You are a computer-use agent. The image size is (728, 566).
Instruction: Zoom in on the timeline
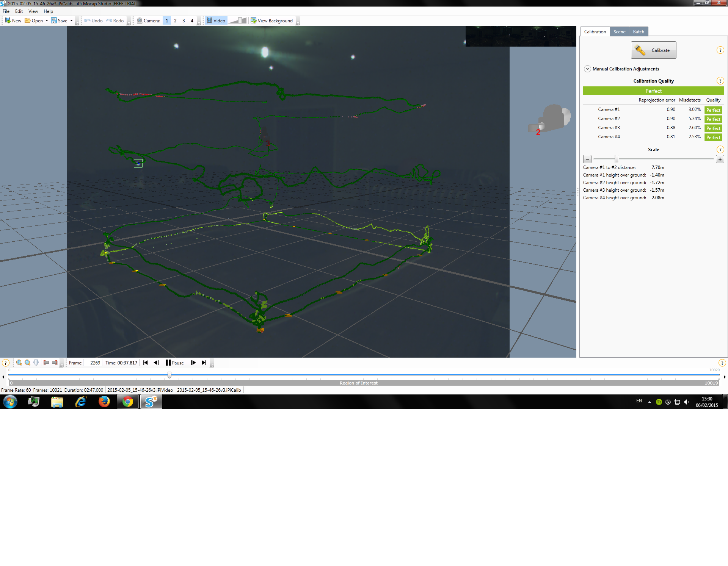click(19, 363)
